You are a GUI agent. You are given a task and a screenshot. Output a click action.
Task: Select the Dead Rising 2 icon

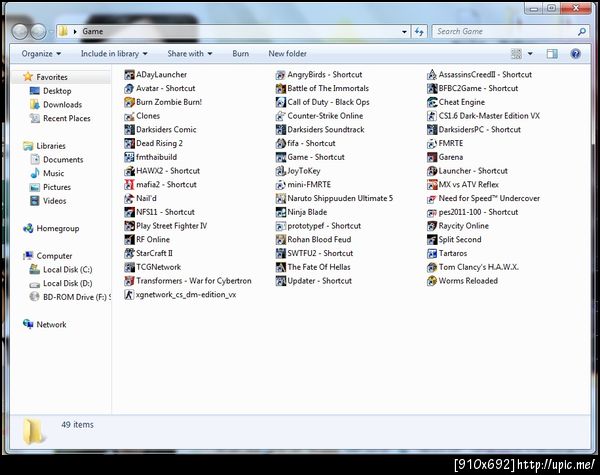click(x=129, y=144)
